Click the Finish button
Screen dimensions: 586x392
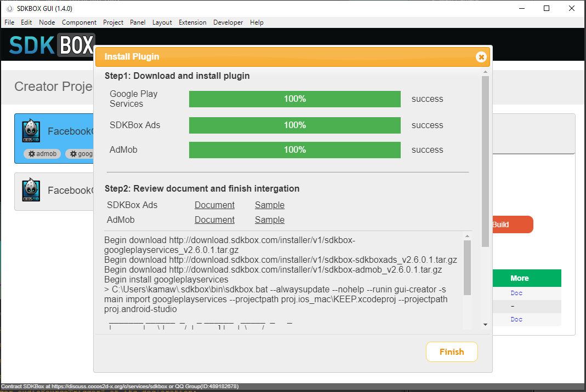coord(452,351)
